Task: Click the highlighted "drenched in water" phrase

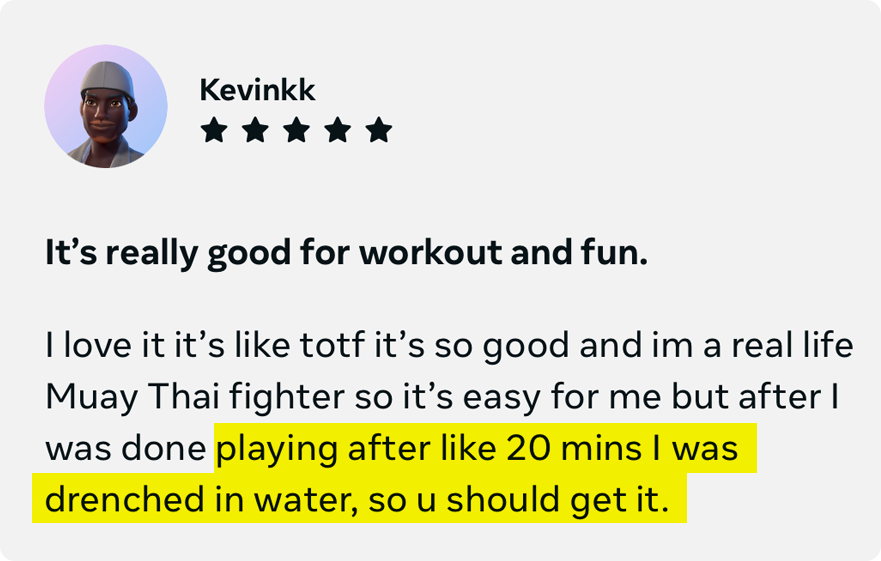Action: [201, 499]
